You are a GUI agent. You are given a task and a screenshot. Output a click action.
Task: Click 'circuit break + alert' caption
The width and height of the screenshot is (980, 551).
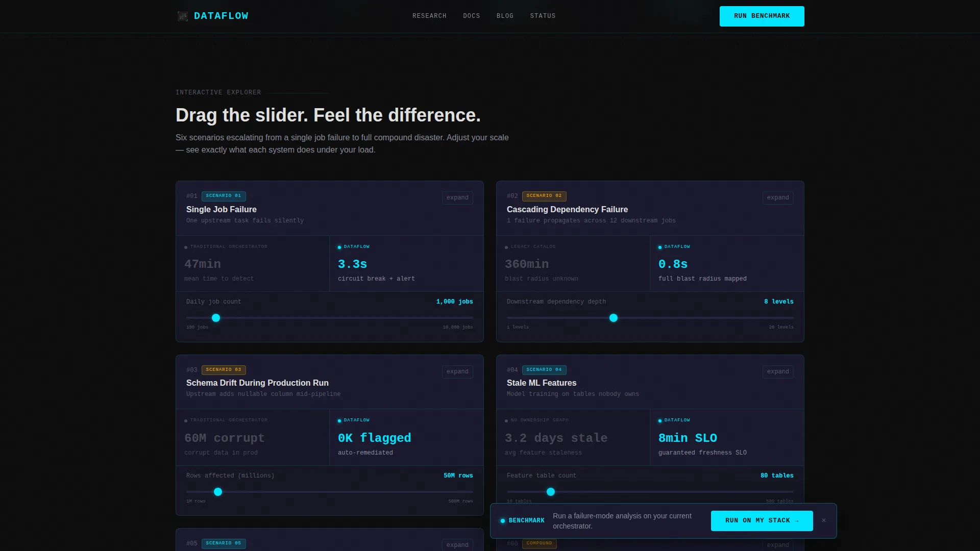(x=376, y=279)
